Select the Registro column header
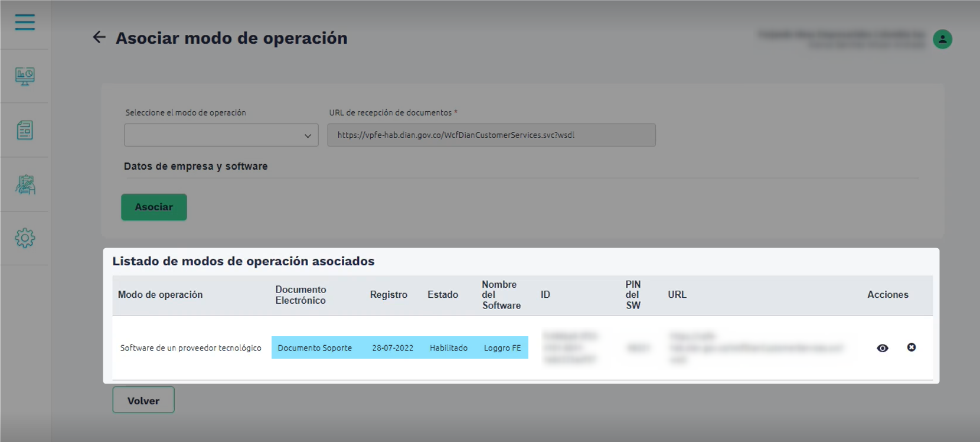Image resolution: width=980 pixels, height=442 pixels. point(388,295)
